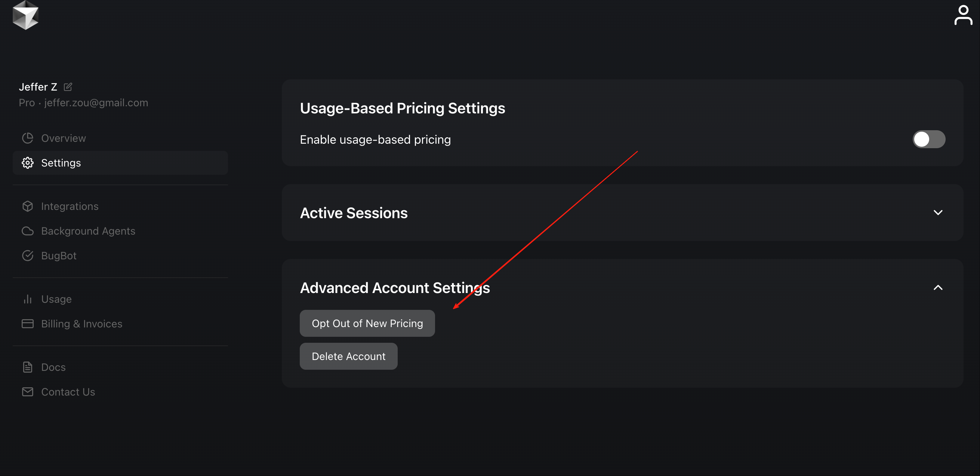The image size is (980, 476).
Task: Click the Active Sessions heading
Action: coord(354,213)
